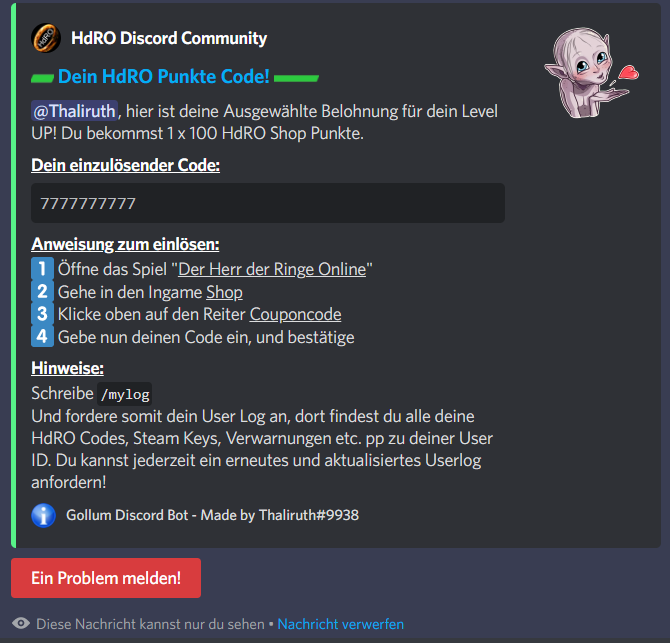Click the blue number 1 emoji
This screenshot has height=643, width=670.
coord(42,269)
